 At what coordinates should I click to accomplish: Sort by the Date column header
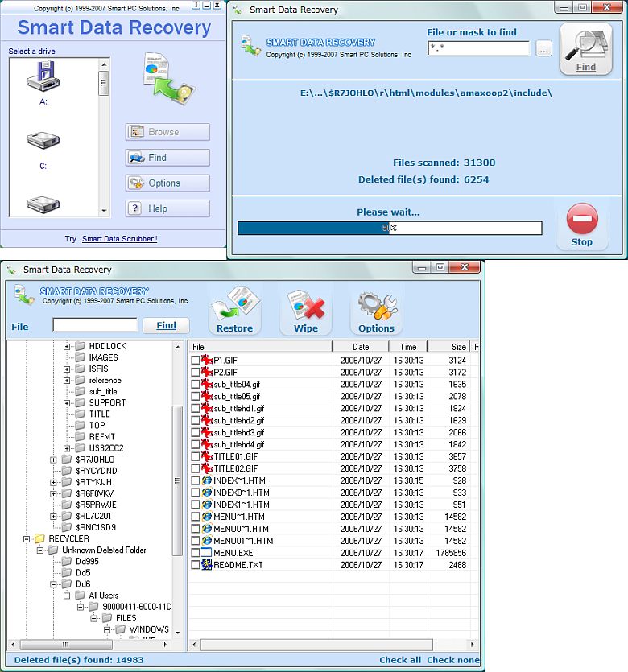pos(361,347)
